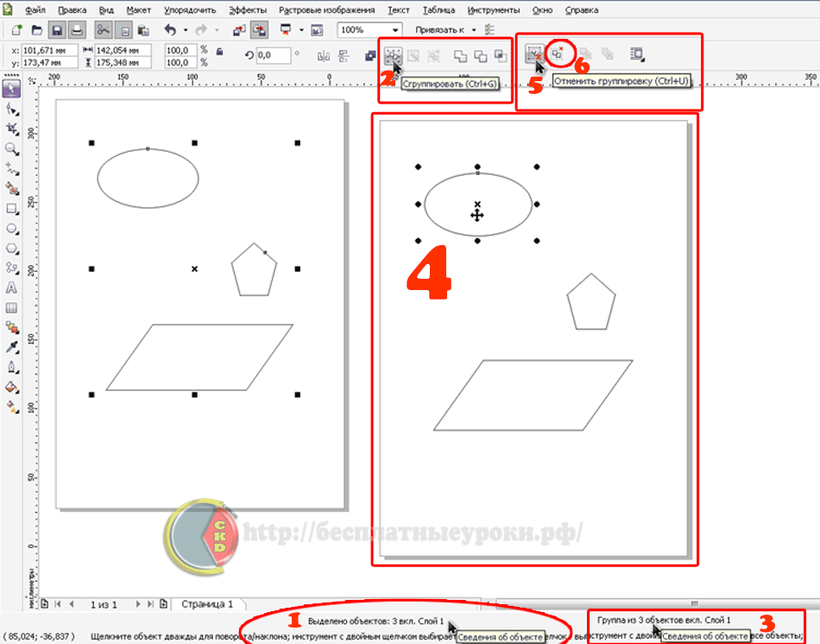
Task: Select the Interactive blend tool
Action: pyautogui.click(x=11, y=327)
